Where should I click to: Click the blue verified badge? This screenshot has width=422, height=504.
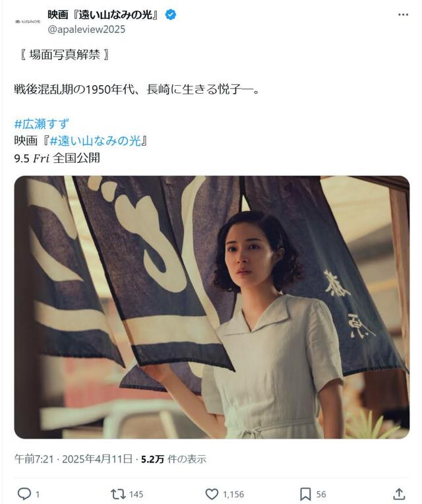(171, 15)
